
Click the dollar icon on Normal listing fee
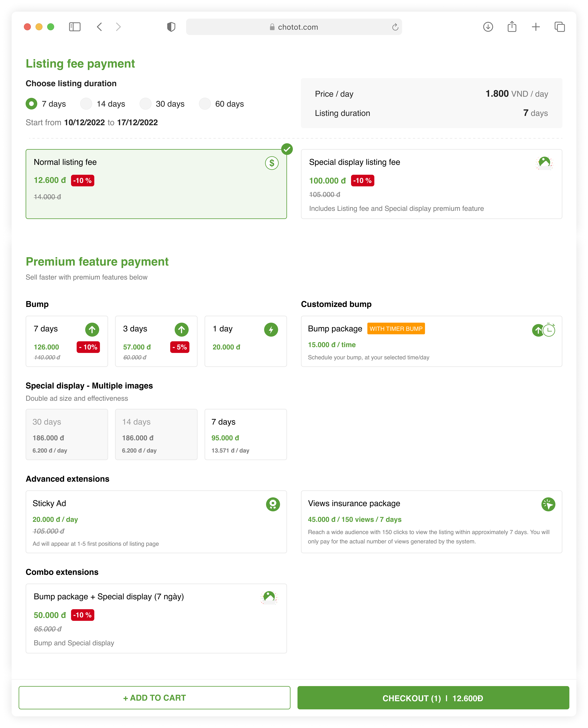[272, 163]
